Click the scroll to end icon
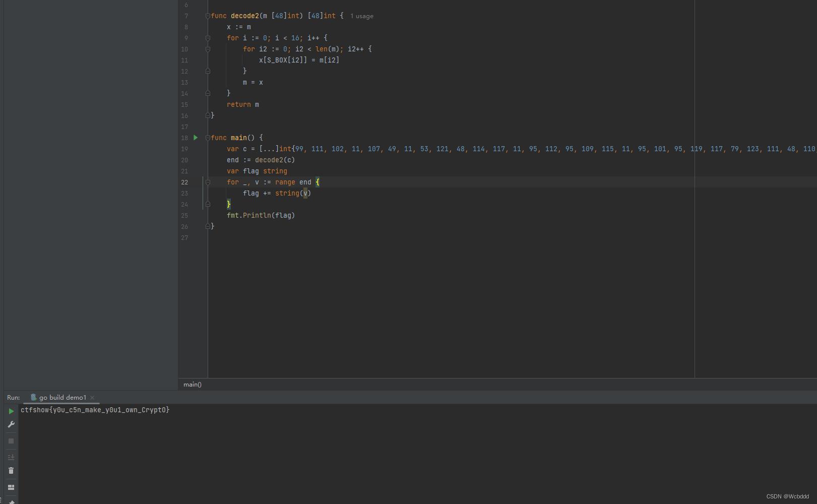This screenshot has height=504, width=817. coord(11,457)
